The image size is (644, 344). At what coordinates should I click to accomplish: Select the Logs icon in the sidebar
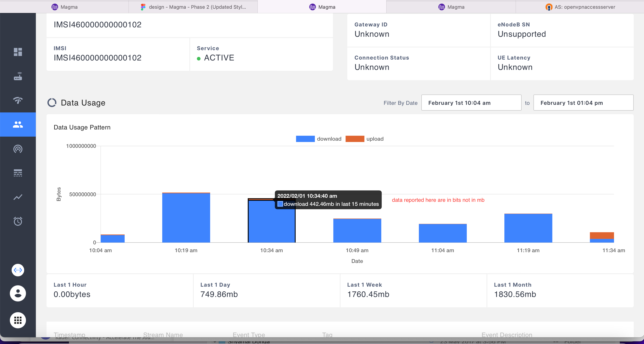[x=18, y=173]
